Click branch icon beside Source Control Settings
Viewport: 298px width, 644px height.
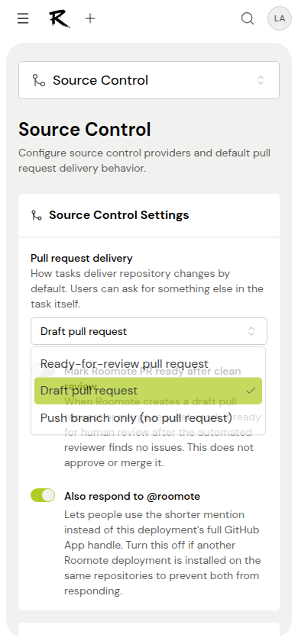tap(37, 215)
